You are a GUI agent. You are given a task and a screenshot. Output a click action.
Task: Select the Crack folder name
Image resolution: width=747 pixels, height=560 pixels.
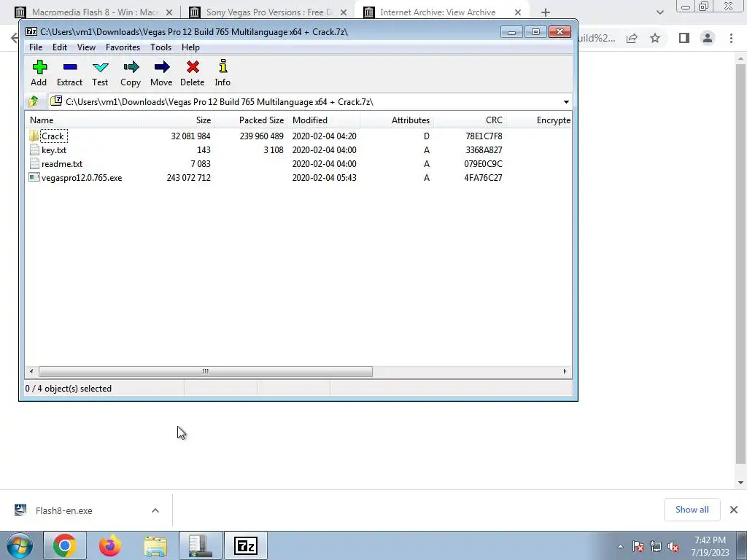pos(53,136)
